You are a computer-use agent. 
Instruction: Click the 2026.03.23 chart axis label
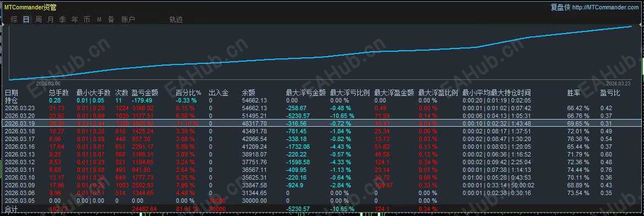(x=618, y=83)
